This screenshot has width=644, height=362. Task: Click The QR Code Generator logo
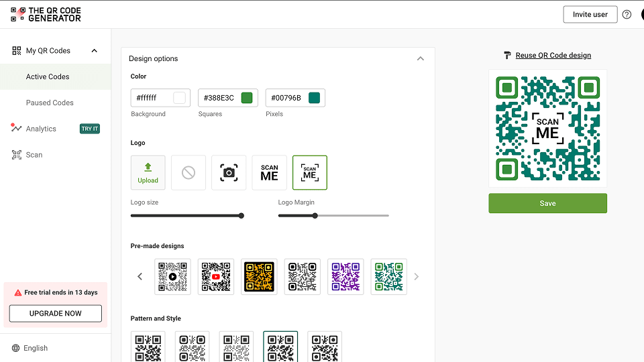point(46,14)
